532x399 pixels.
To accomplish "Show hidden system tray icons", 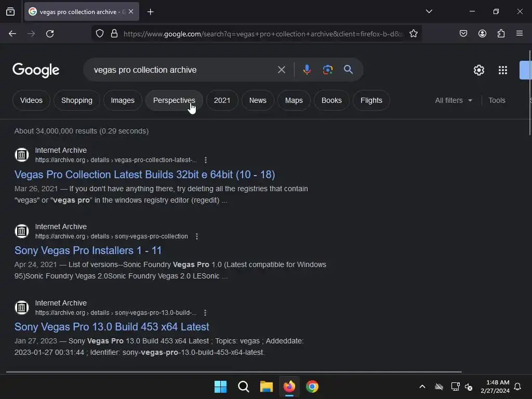I will 422,387.
